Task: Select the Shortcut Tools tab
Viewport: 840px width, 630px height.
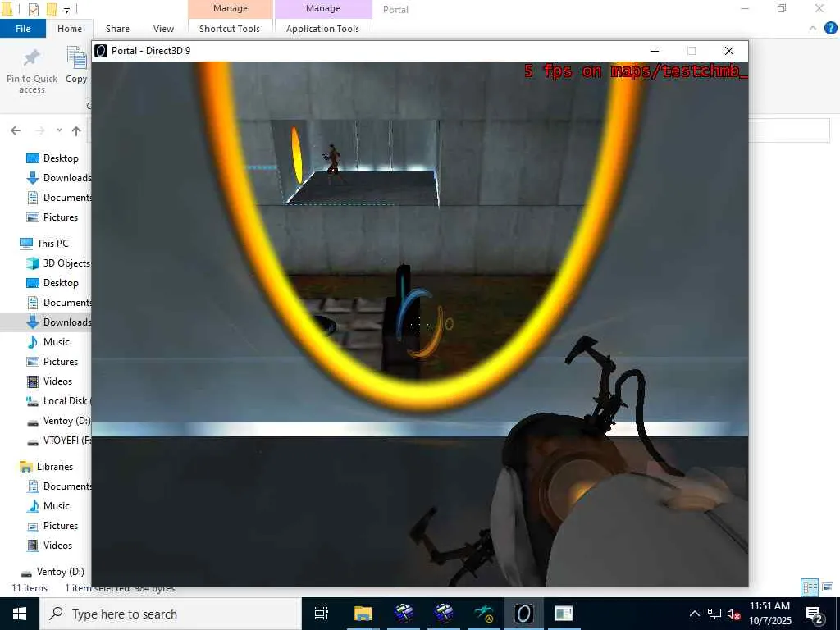Action: tap(230, 29)
